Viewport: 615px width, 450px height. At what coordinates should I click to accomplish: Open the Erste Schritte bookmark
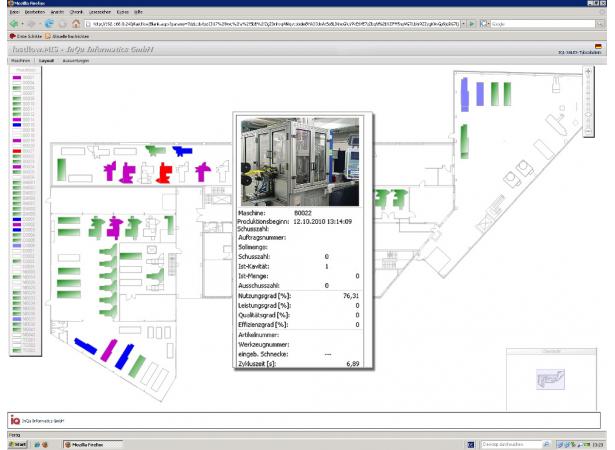(24, 35)
